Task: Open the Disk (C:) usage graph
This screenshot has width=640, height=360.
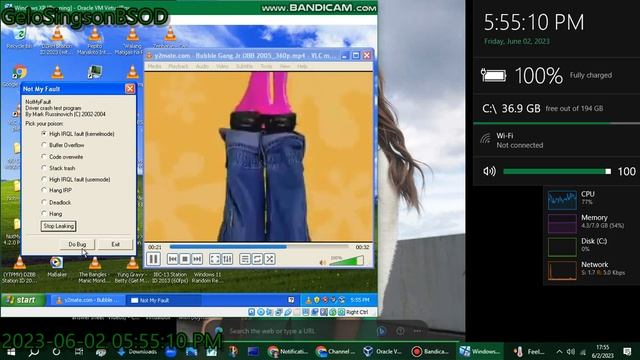Action: pyautogui.click(x=562, y=247)
